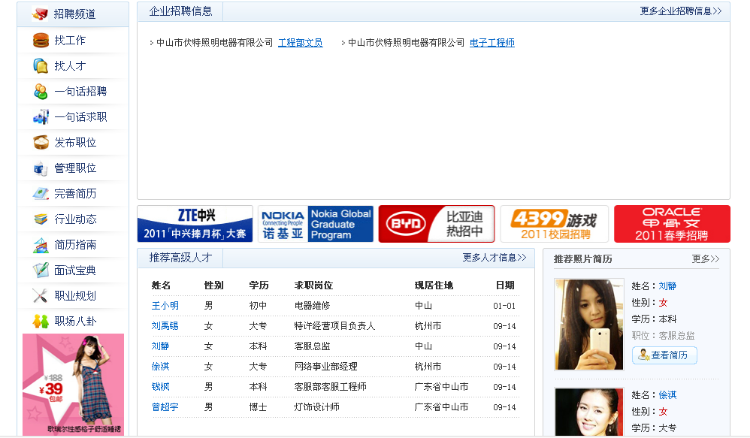Viewport: 750px width, 438px height.
Task: Click the BYD 比亚迪热招中 banner
Action: (x=436, y=224)
